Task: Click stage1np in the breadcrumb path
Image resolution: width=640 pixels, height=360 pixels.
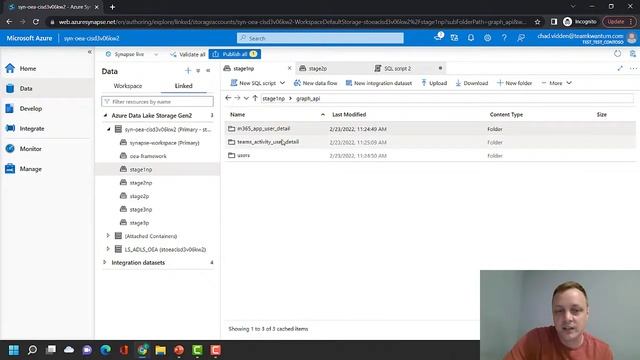Action: click(x=273, y=98)
